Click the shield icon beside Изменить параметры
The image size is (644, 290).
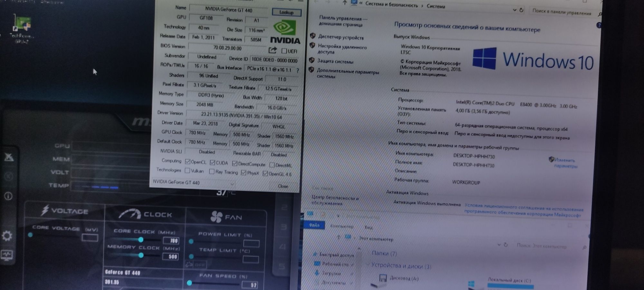pos(551,159)
